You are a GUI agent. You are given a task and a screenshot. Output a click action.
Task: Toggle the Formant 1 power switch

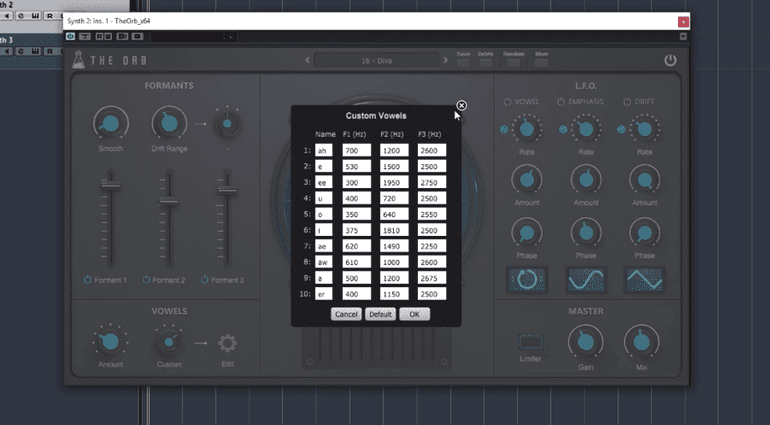[87, 279]
